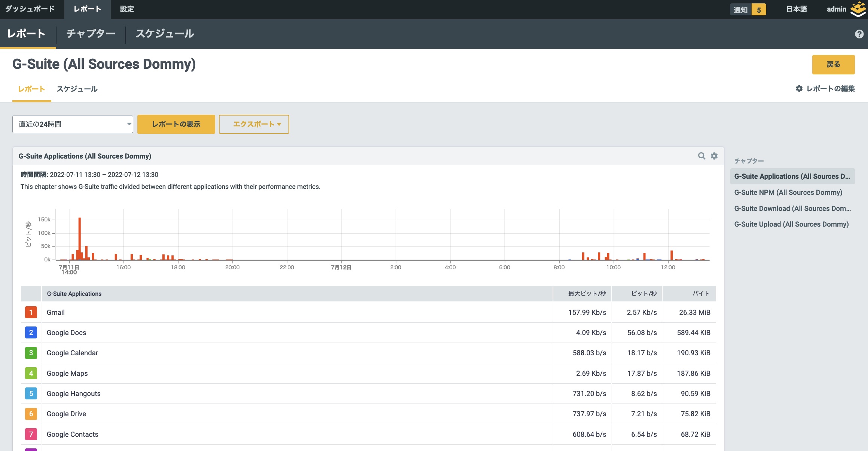Click the レポートの表示 button
The width and height of the screenshot is (868, 451).
tap(176, 124)
